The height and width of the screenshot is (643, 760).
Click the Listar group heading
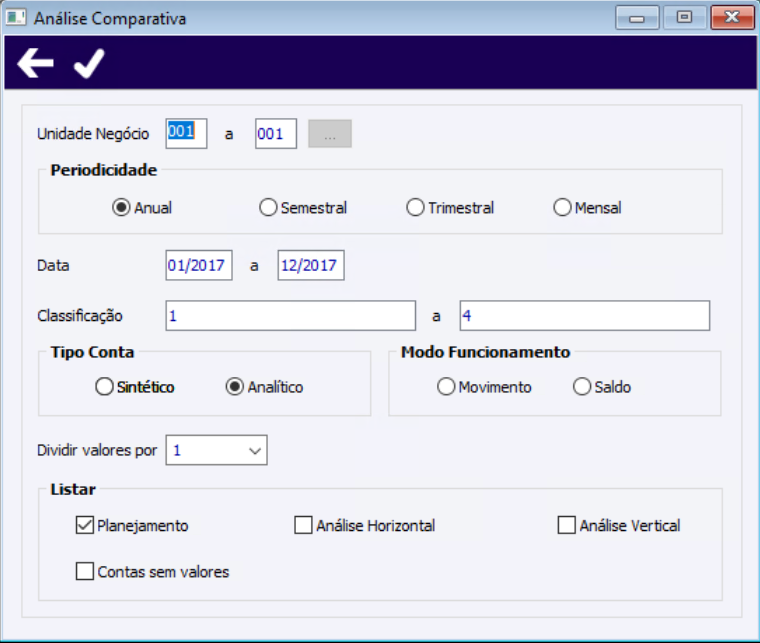[x=73, y=489]
